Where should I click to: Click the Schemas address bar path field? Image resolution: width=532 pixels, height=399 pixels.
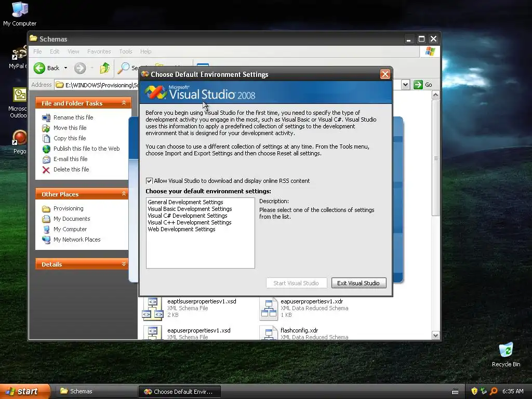click(97, 85)
